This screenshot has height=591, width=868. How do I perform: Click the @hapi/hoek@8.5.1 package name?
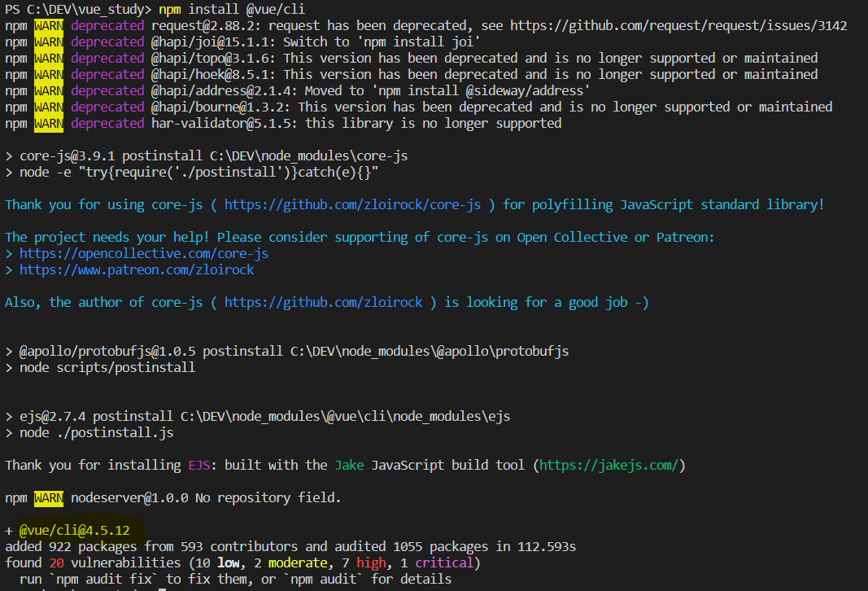pyautogui.click(x=212, y=75)
